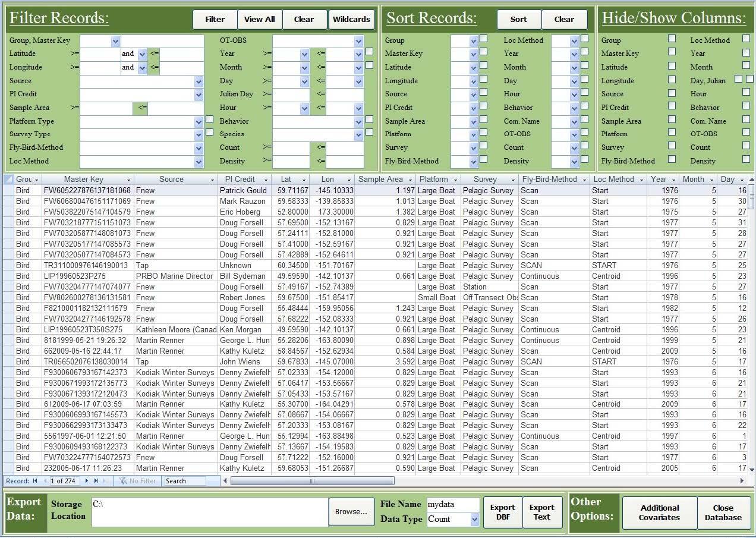Check Density in Hide/Show Columns
Viewport: 756px width, 538px height.
(x=746, y=159)
